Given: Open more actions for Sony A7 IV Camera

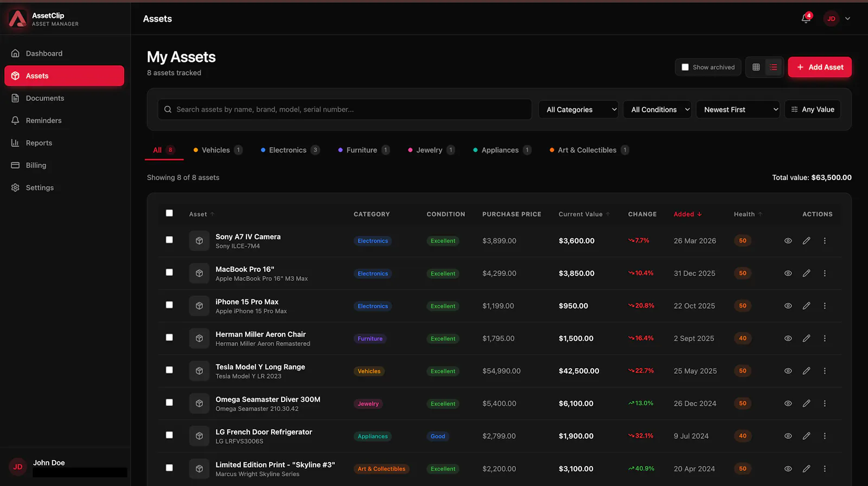Looking at the screenshot, I should pos(825,241).
